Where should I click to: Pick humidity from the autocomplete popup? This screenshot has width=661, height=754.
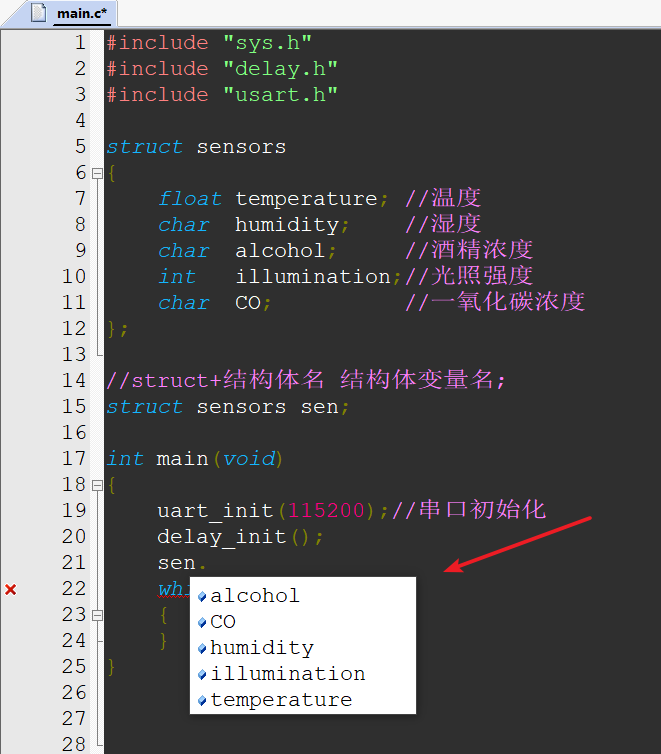point(303,648)
